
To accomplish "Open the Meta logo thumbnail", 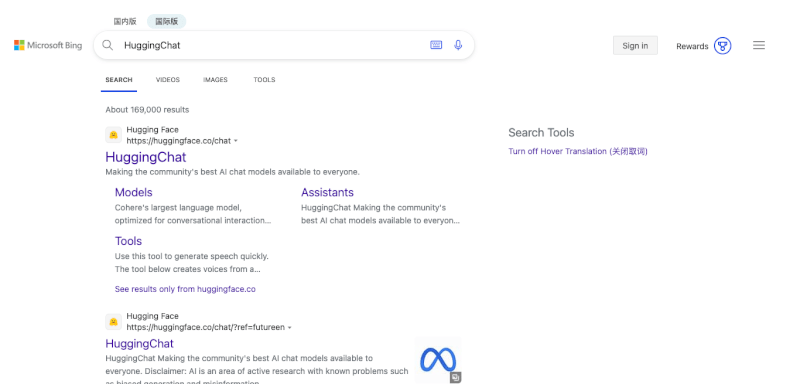I will coord(438,360).
